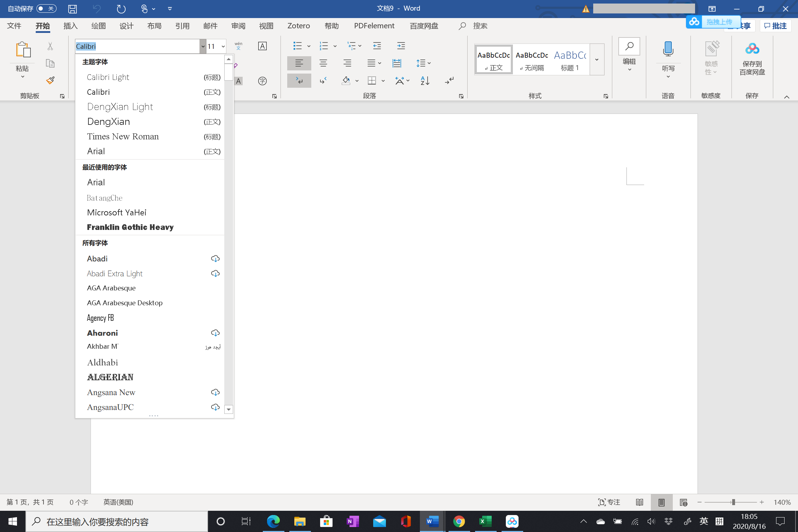Select Microsoft YaHei from recent fonts
Image resolution: width=798 pixels, height=532 pixels.
[x=117, y=212]
